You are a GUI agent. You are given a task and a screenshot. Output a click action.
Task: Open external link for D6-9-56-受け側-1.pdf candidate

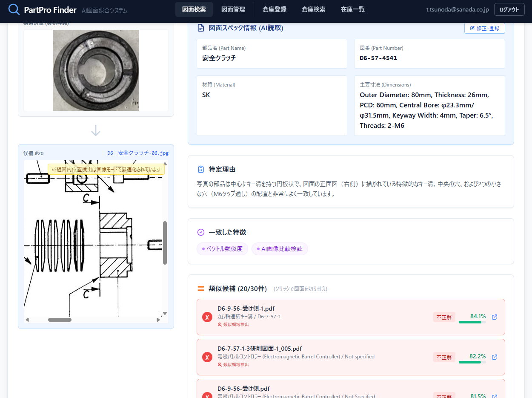click(x=494, y=317)
